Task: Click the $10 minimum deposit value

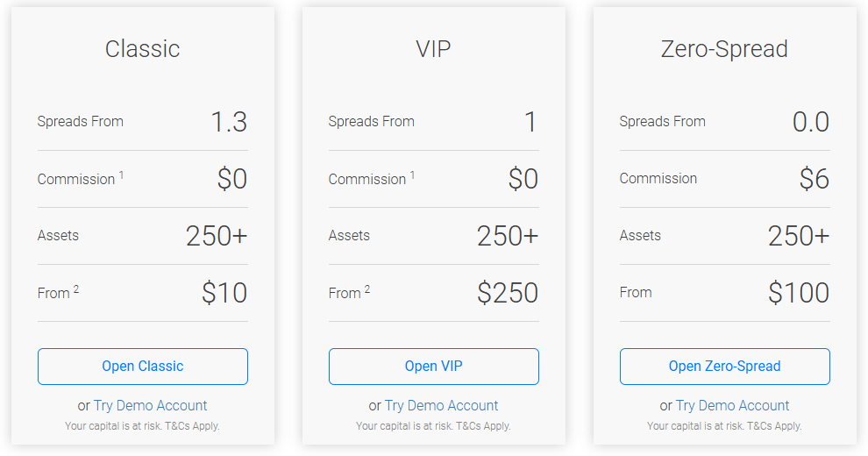Action: coord(224,293)
